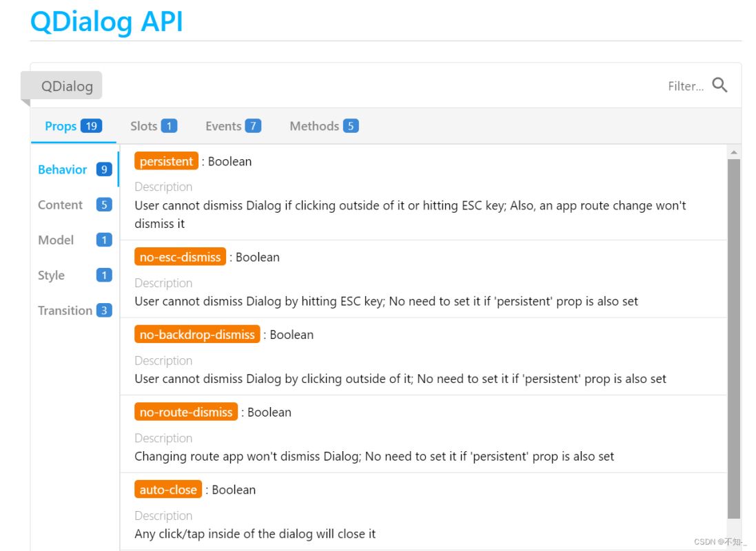
Task: Click the auto-close prop badge
Action: (168, 490)
